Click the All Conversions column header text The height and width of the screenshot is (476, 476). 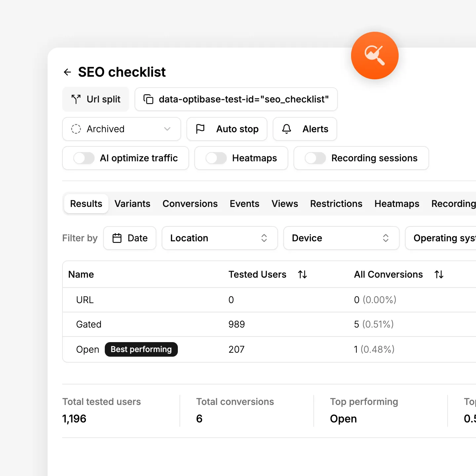388,274
